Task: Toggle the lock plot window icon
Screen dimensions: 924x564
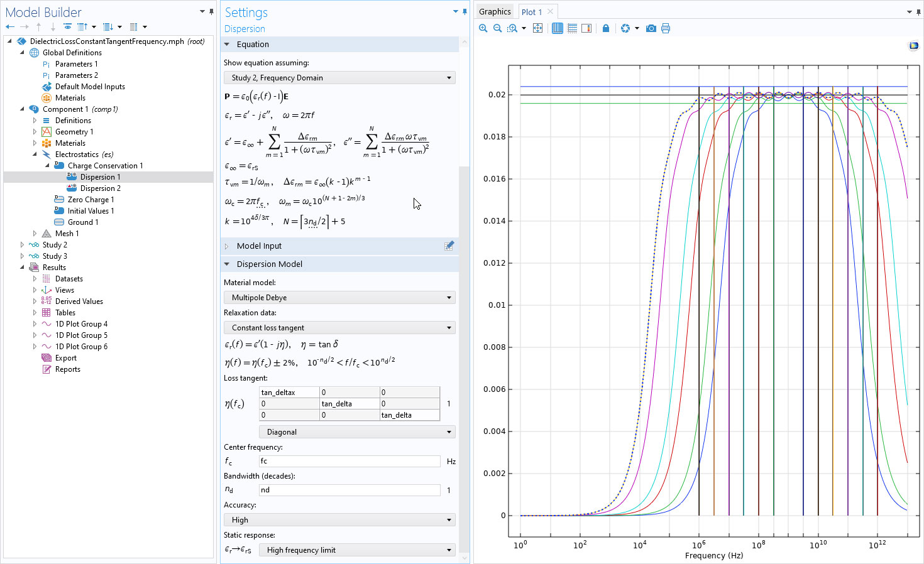Action: [606, 28]
